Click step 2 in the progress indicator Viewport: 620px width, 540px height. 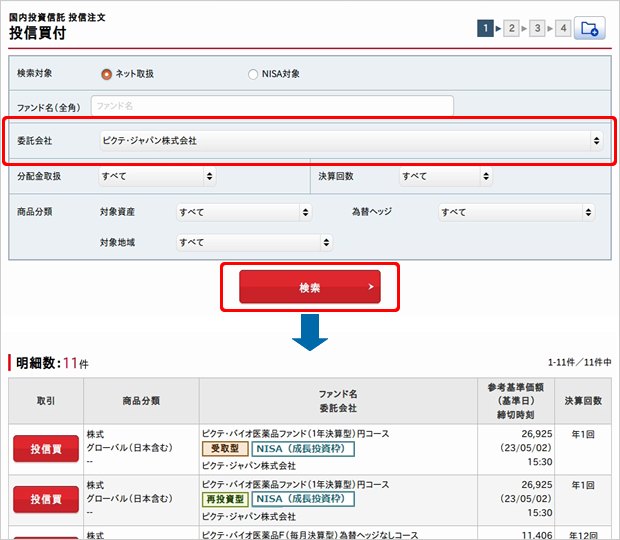point(511,28)
